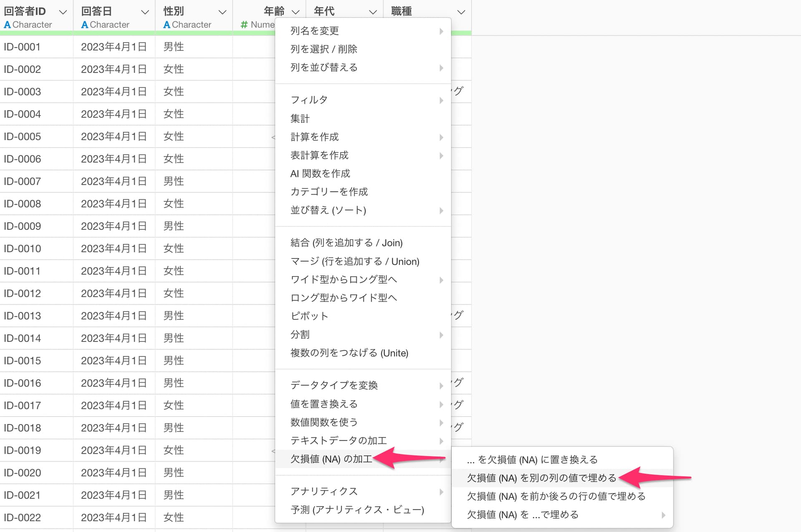Screen dimensions: 801x532
Task: Click the ID-0010 cell in the table
Action: pyautogui.click(x=23, y=249)
